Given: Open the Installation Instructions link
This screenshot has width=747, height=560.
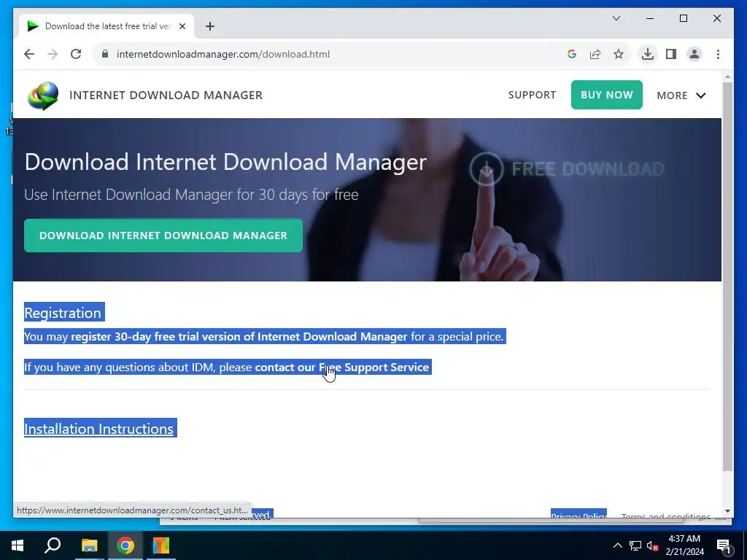Looking at the screenshot, I should pos(98,429).
